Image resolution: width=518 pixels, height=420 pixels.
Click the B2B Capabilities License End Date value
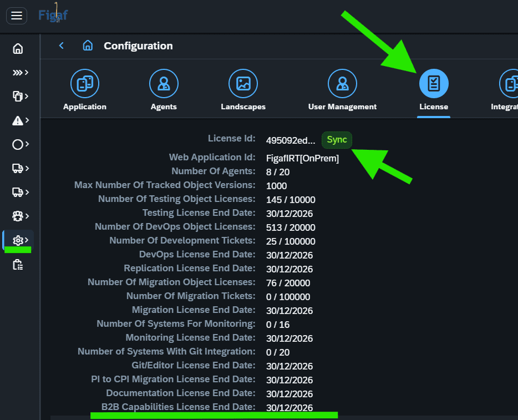tap(289, 408)
